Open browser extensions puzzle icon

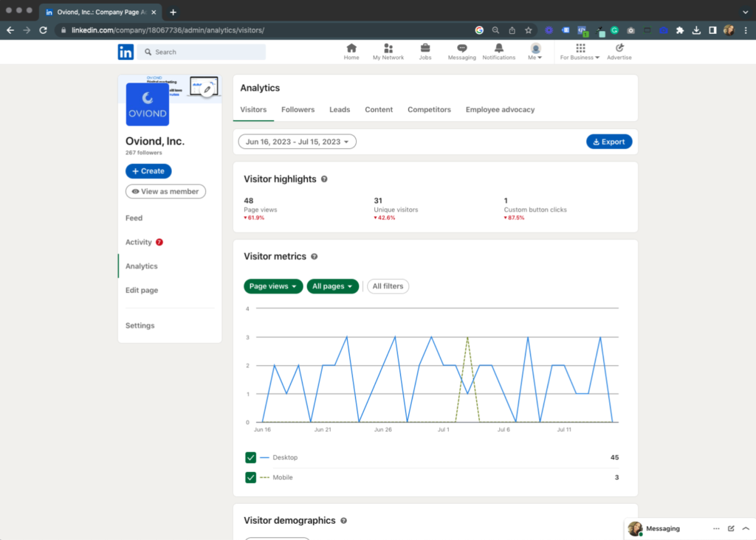[x=680, y=30]
